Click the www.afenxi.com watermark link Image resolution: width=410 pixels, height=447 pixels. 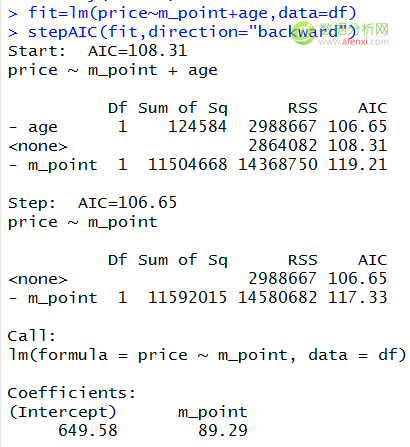[x=354, y=42]
